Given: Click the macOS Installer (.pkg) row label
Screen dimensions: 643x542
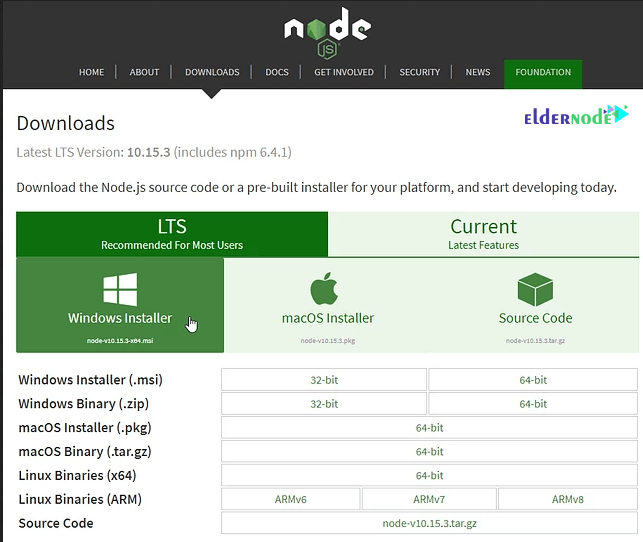Looking at the screenshot, I should [x=85, y=428].
